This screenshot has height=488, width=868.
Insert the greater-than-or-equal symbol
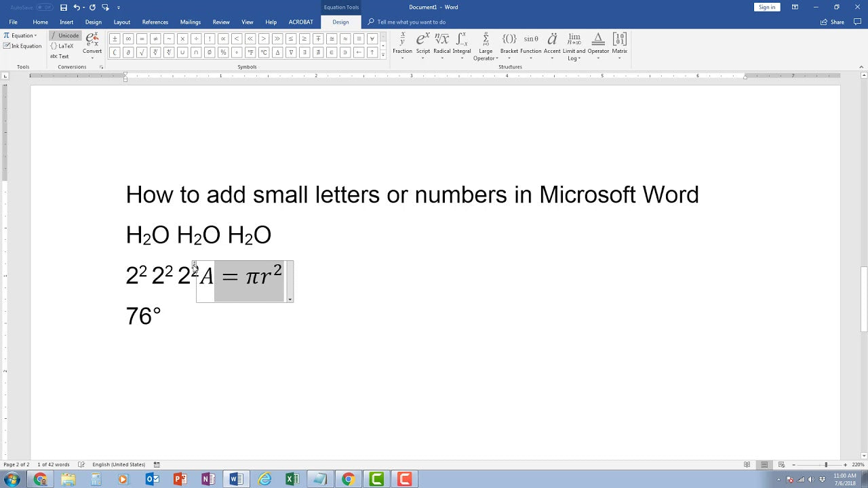(x=304, y=39)
